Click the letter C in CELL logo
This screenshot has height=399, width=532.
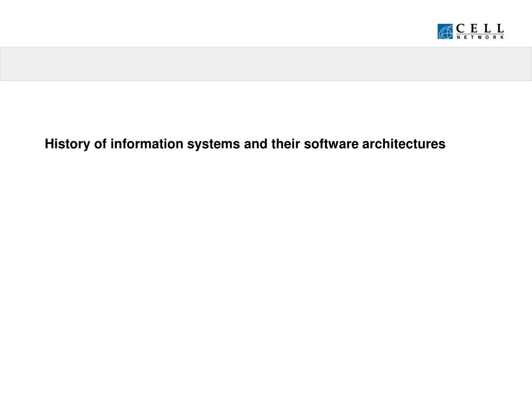click(460, 28)
